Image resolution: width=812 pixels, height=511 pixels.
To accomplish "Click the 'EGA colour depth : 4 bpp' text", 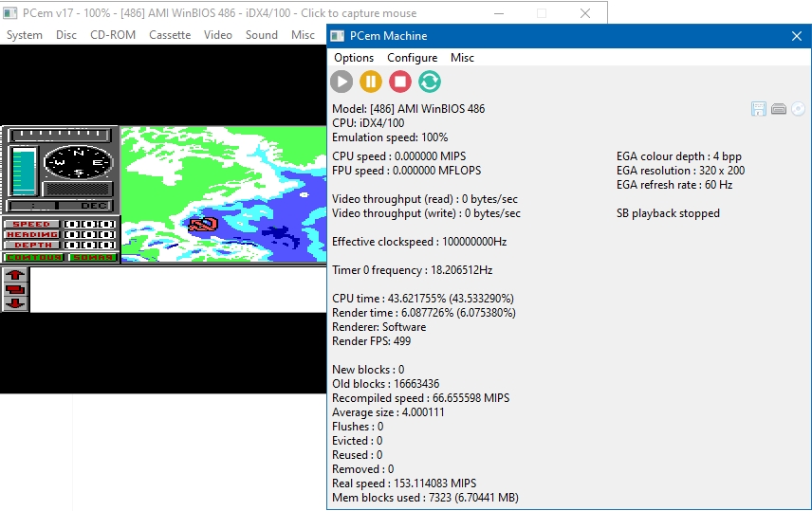I will (x=679, y=156).
